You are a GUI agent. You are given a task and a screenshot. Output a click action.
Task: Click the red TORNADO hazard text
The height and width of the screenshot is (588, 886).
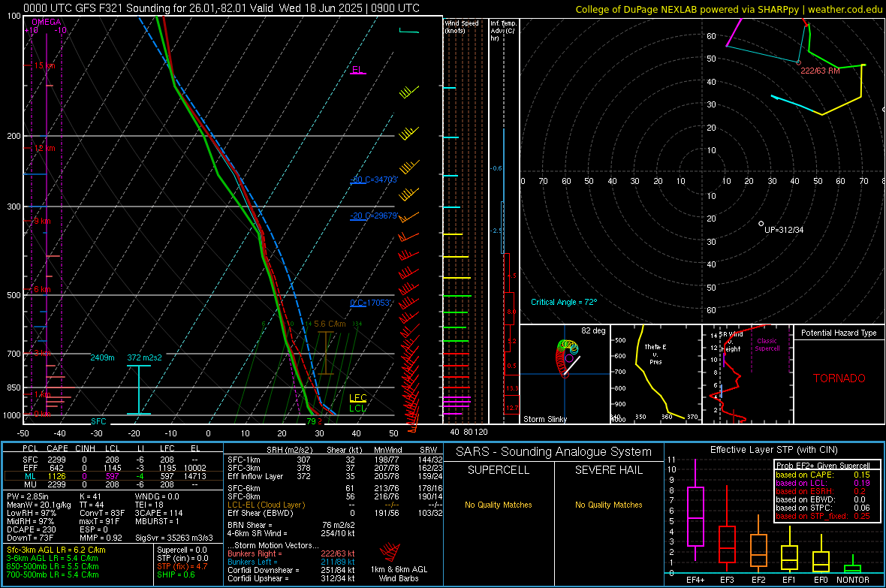[839, 378]
